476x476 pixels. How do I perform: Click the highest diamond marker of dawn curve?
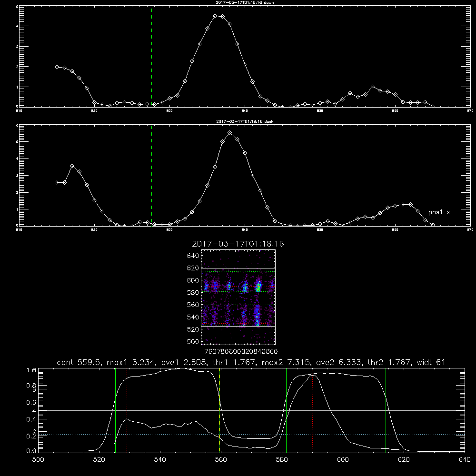[x=215, y=16]
